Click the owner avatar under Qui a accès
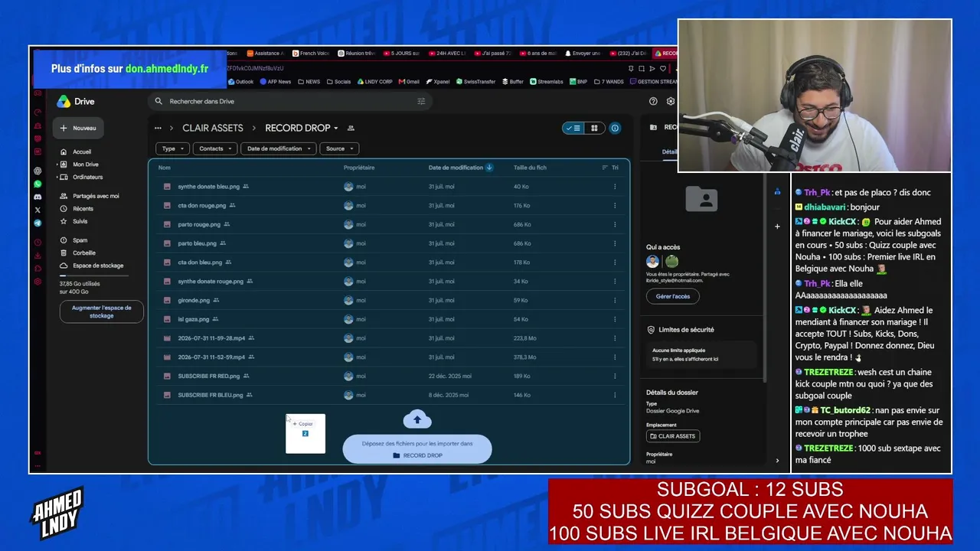The image size is (980, 551). coord(653,262)
